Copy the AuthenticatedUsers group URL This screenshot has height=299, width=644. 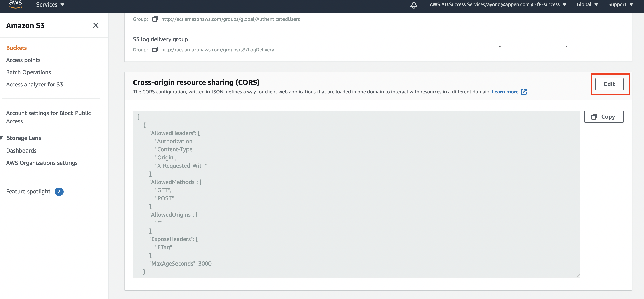pyautogui.click(x=155, y=19)
